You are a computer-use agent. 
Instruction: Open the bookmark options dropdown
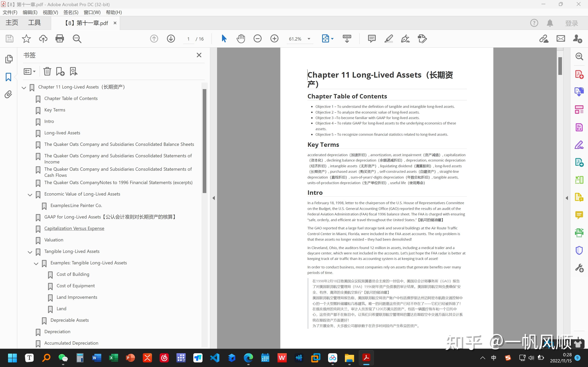pos(30,71)
